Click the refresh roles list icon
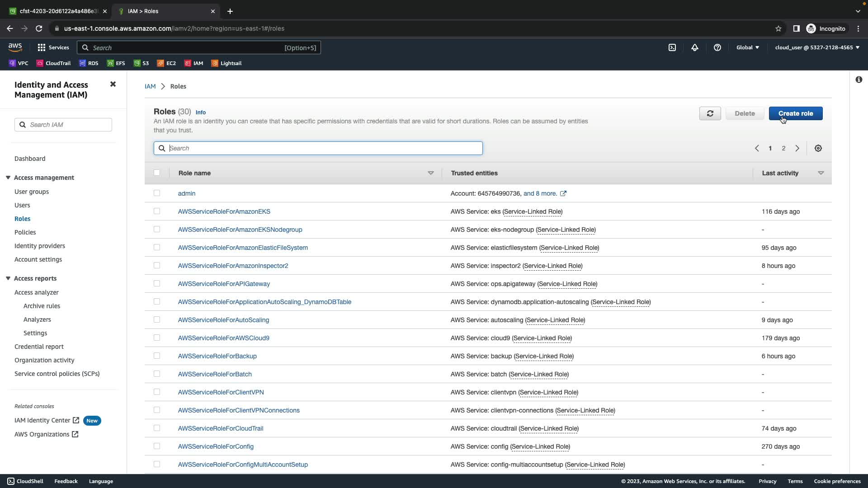868x488 pixels. coord(710,113)
